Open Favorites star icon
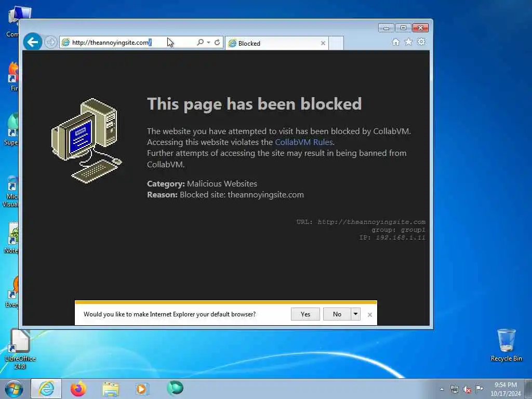Viewport: 532px width, 399px height. 408,42
